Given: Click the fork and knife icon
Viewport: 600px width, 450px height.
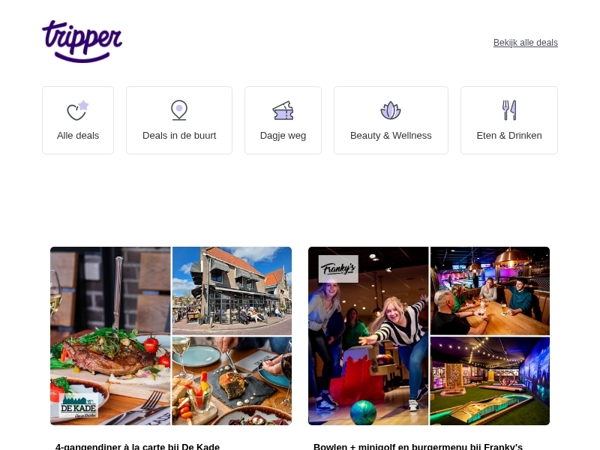Looking at the screenshot, I should [509, 110].
